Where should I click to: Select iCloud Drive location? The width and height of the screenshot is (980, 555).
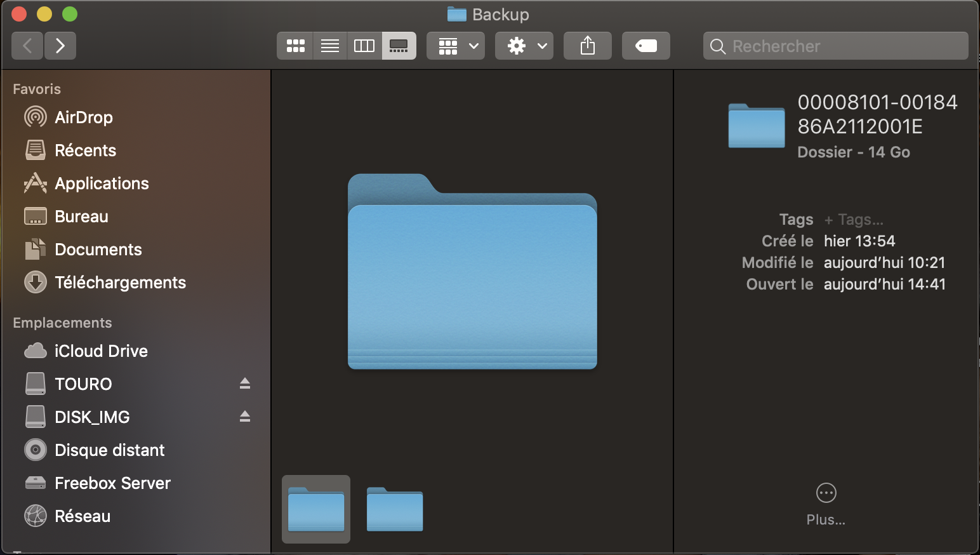point(101,351)
